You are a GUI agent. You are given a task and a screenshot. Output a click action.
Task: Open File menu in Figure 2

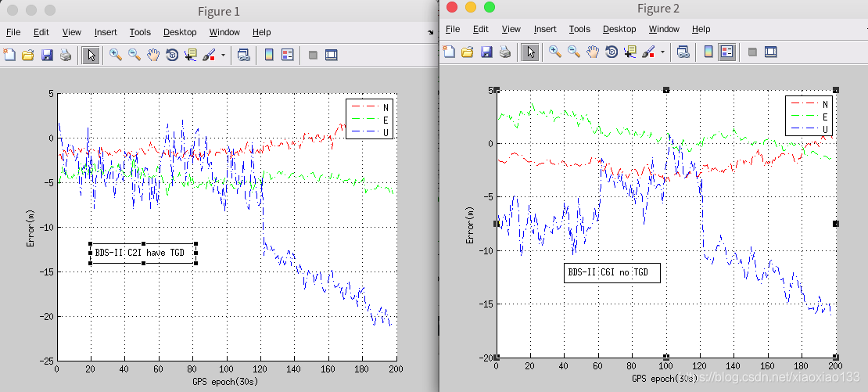(x=453, y=29)
